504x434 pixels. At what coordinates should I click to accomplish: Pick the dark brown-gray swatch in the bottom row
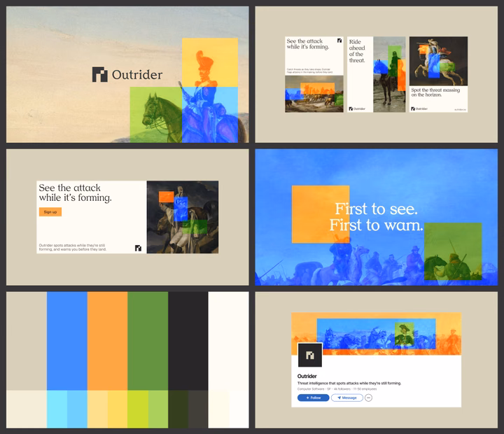198,409
